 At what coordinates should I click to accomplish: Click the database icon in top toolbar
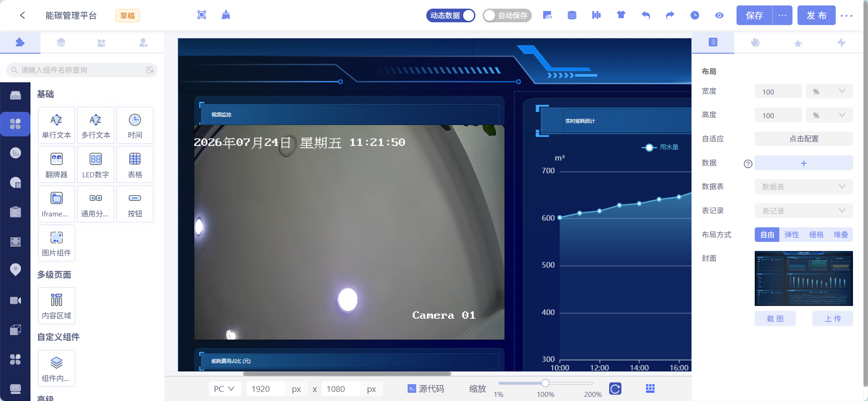[x=572, y=15]
